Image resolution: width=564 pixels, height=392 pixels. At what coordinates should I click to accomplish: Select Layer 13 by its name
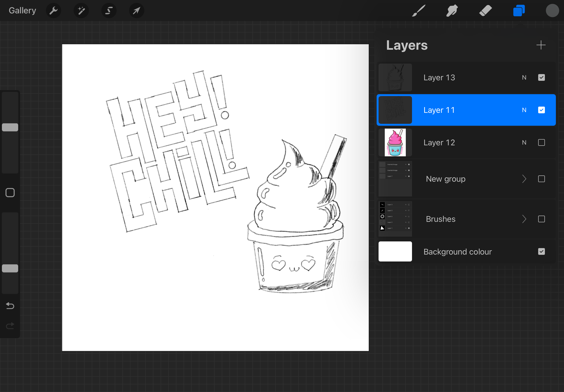tap(439, 78)
